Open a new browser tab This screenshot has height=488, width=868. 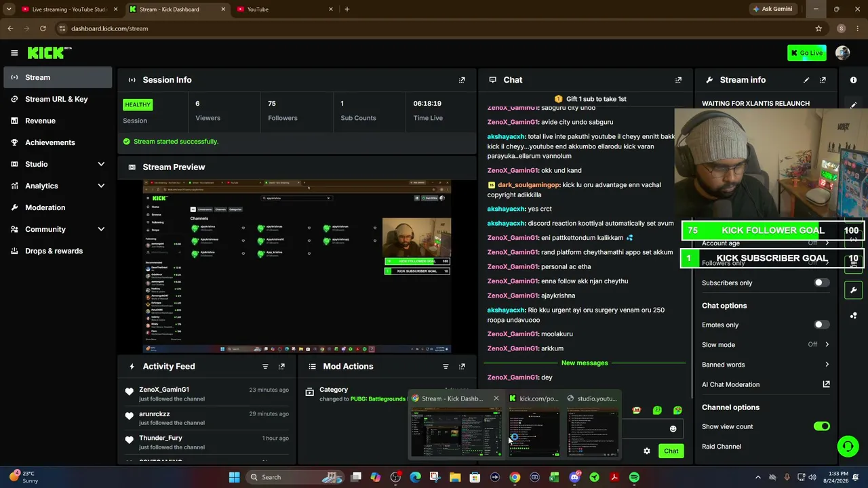point(347,9)
